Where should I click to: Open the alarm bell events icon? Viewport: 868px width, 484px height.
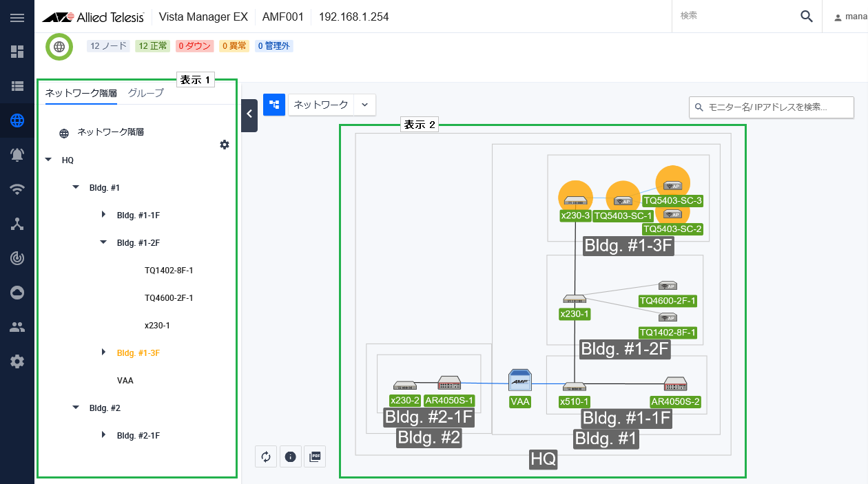[17, 155]
